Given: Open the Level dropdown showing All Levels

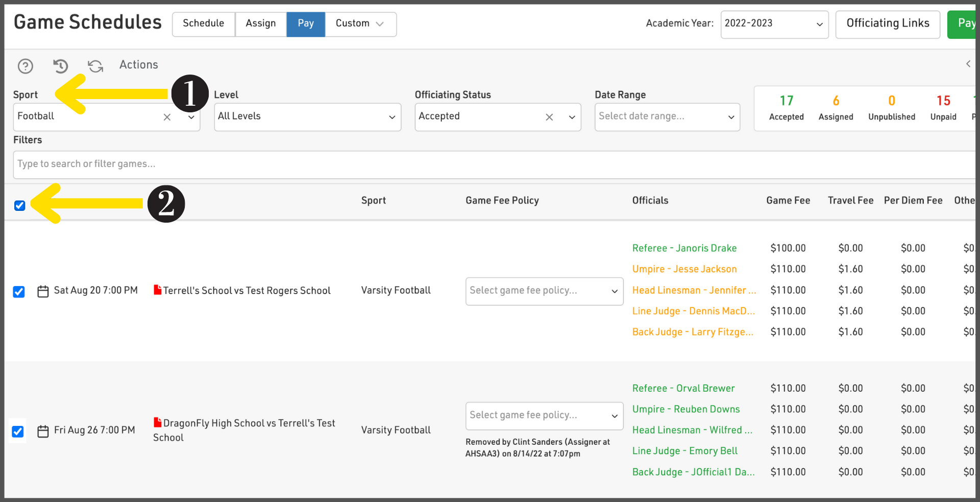Looking at the screenshot, I should (x=307, y=117).
